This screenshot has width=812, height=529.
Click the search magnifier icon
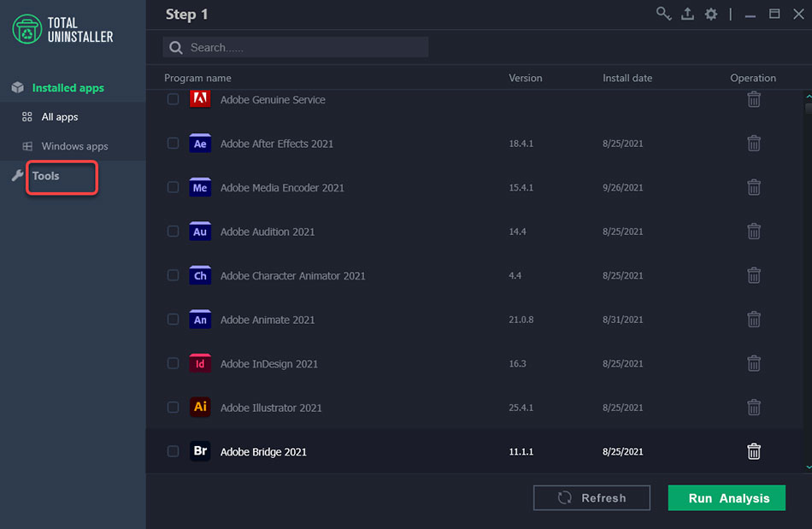[175, 48]
